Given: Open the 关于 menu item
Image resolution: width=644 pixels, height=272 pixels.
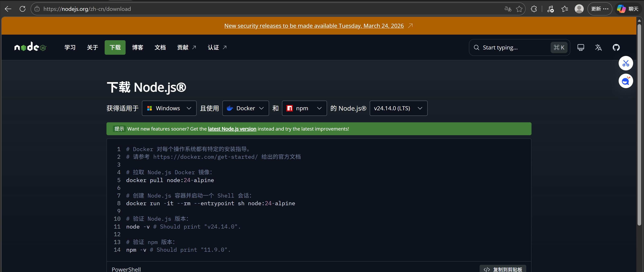Looking at the screenshot, I should click(93, 47).
